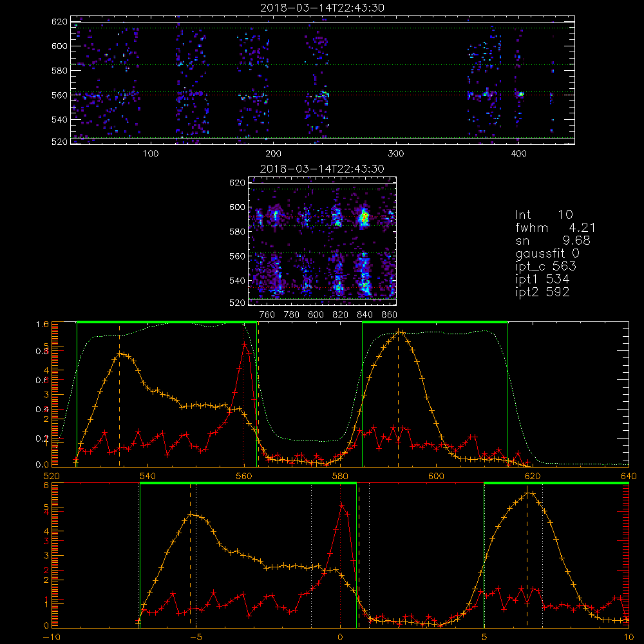The image size is (644, 644).
Task: Click the middle panel title 2018-03-14T22:43:30
Action: (x=323, y=169)
